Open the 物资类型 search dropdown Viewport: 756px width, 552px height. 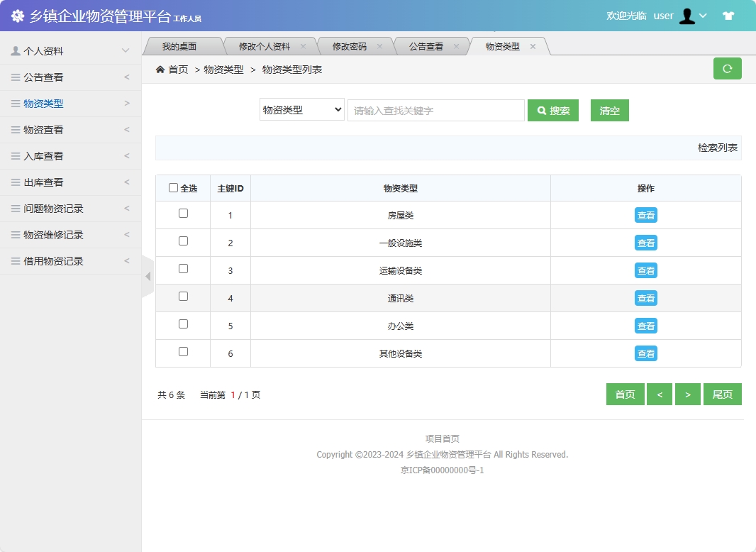tap(301, 110)
